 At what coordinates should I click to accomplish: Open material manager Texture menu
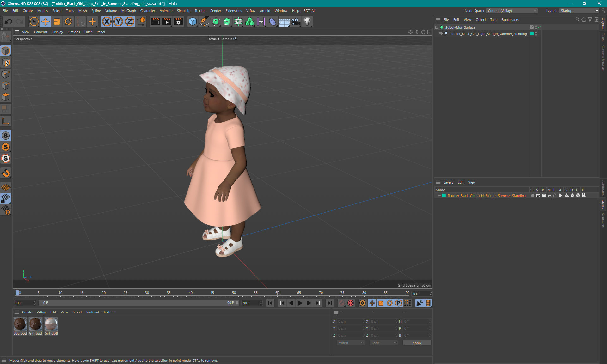[x=109, y=312]
